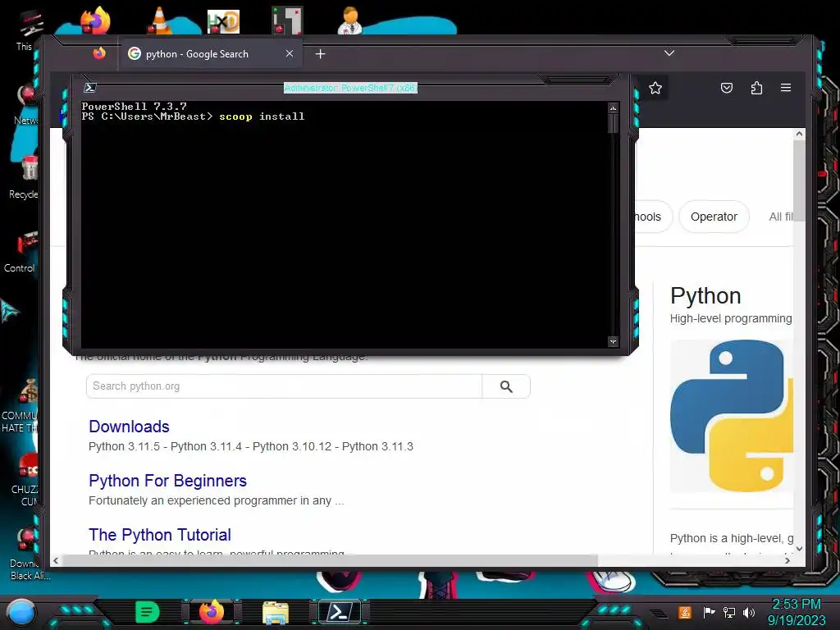Click Firefox logo in tab bar

[99, 53]
